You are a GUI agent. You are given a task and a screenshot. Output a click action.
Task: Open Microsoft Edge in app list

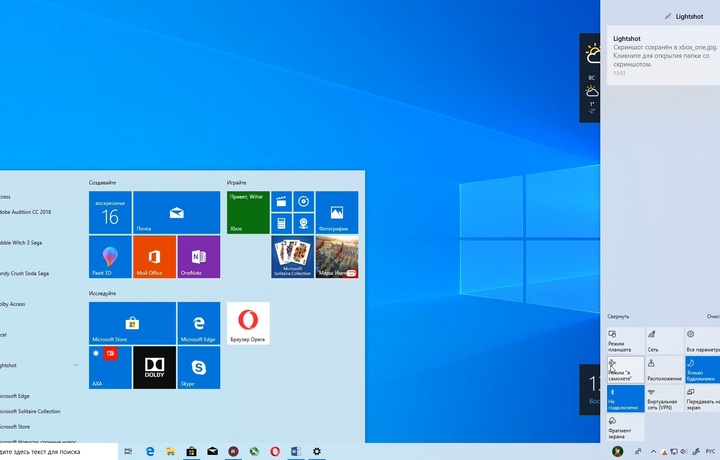(15, 396)
